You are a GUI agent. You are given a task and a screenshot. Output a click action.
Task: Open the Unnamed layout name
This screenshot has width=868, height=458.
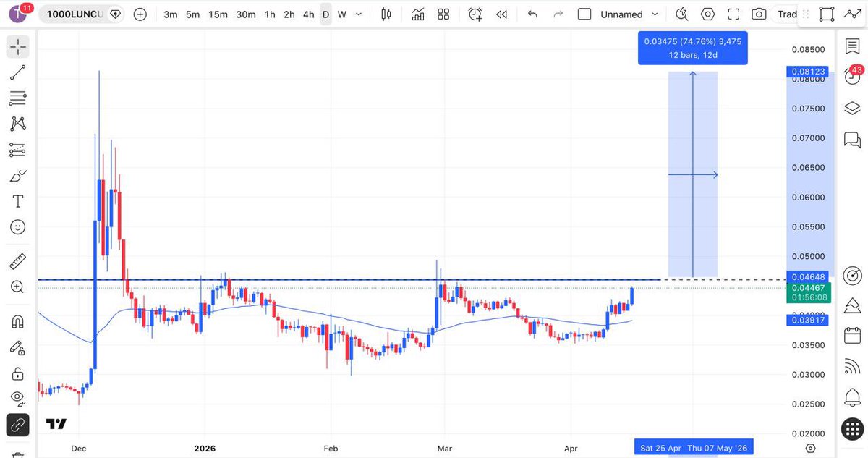[621, 14]
